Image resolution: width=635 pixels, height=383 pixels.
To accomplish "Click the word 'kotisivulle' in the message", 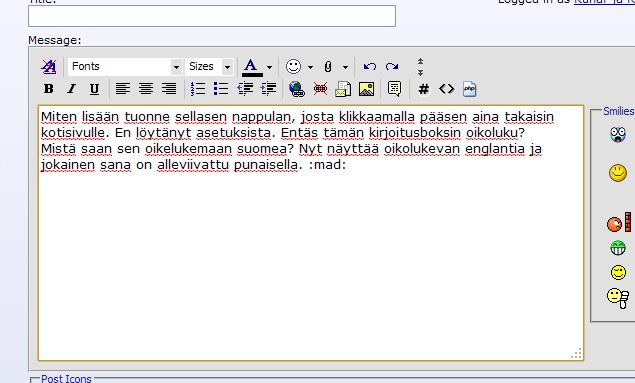I will [x=73, y=132].
